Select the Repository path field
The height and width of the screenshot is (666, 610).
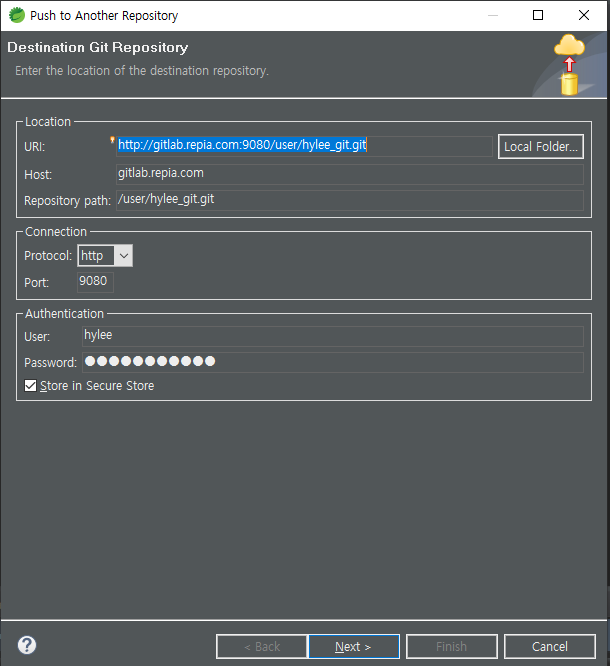click(x=348, y=199)
